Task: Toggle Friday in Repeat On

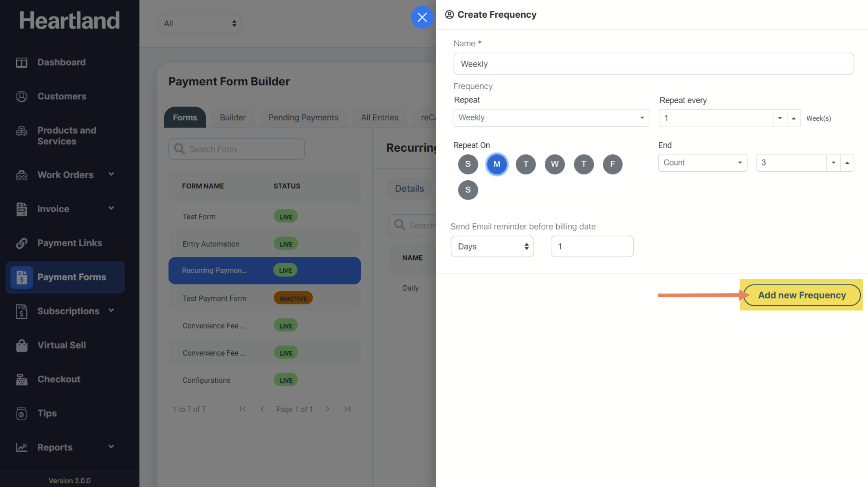Action: coord(612,164)
